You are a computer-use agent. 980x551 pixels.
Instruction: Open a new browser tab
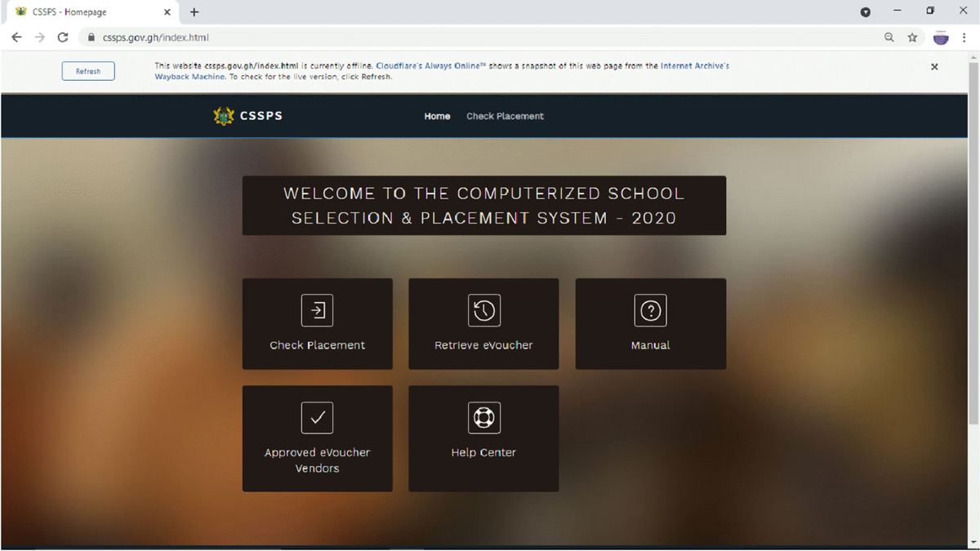194,12
